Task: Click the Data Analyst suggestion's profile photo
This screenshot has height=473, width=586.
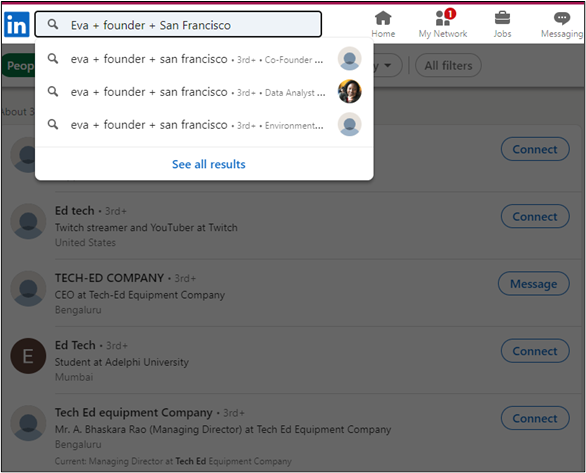Action: (349, 92)
